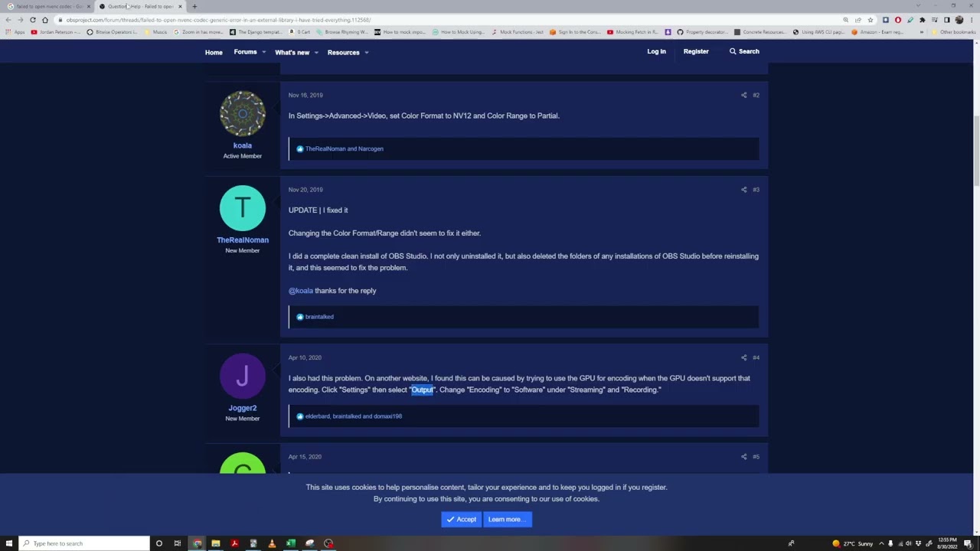Expand Other bookmarks folder
Screen dimensions: 980x551
(x=953, y=32)
